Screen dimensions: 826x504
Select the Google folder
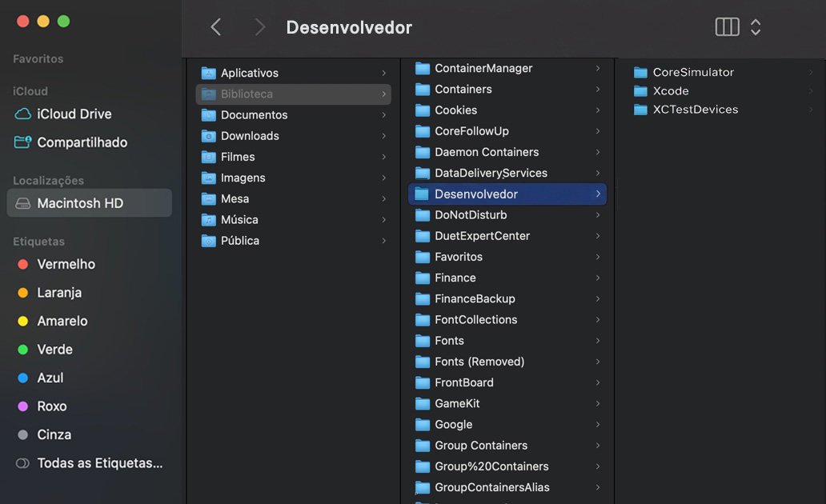[x=455, y=424]
